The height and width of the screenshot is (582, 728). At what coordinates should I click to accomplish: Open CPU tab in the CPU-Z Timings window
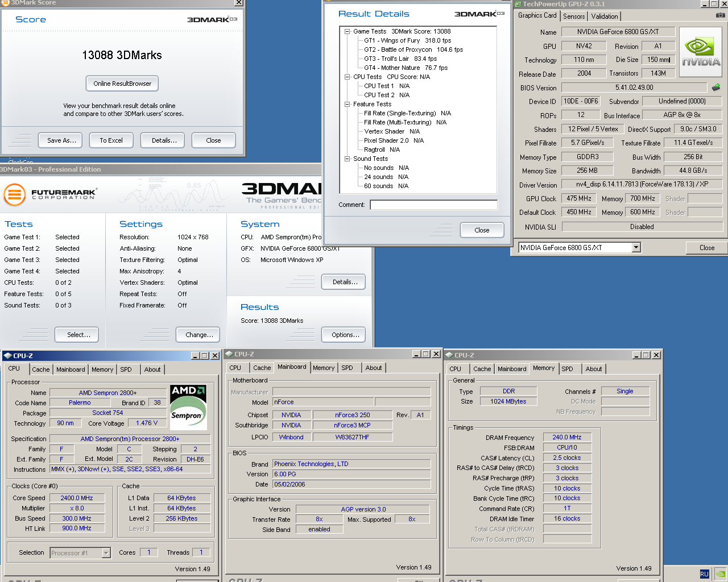[x=456, y=369]
